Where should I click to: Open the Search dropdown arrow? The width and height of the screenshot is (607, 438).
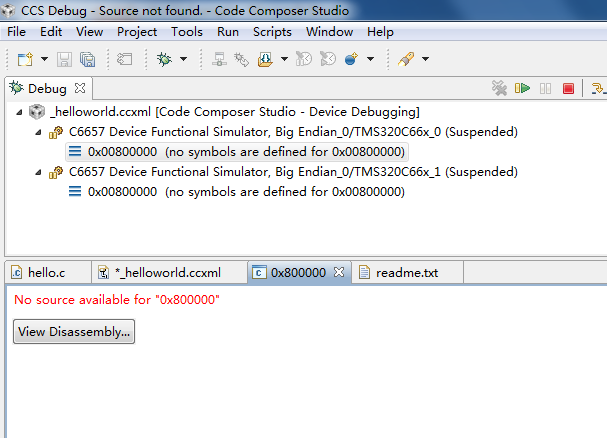point(425,59)
